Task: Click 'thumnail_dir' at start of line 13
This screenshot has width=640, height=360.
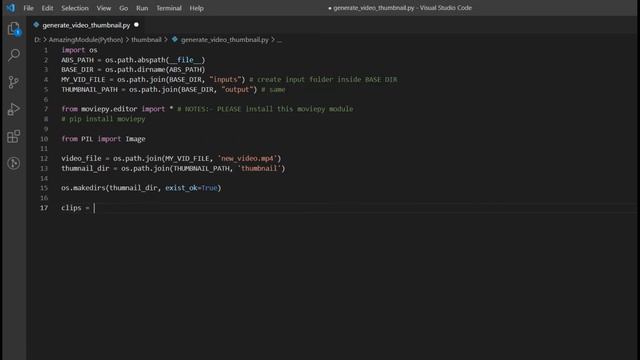Action: pos(85,168)
